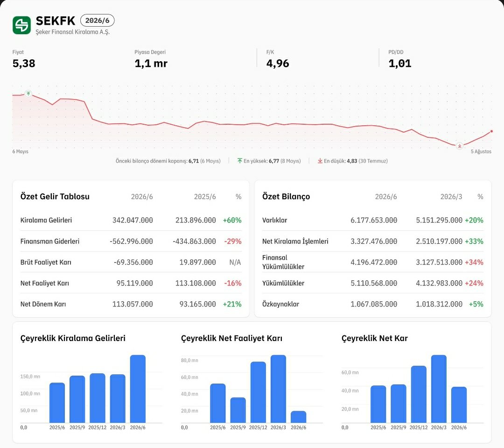
Task: Click the 2025/12 bar in Kiralama Gelirleri chart
Action: 98,398
